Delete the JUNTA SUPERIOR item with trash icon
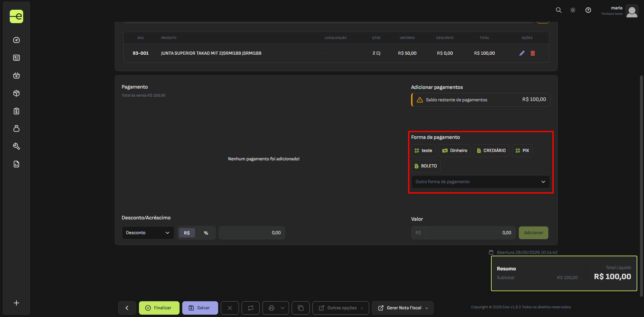644x317 pixels. click(x=533, y=53)
